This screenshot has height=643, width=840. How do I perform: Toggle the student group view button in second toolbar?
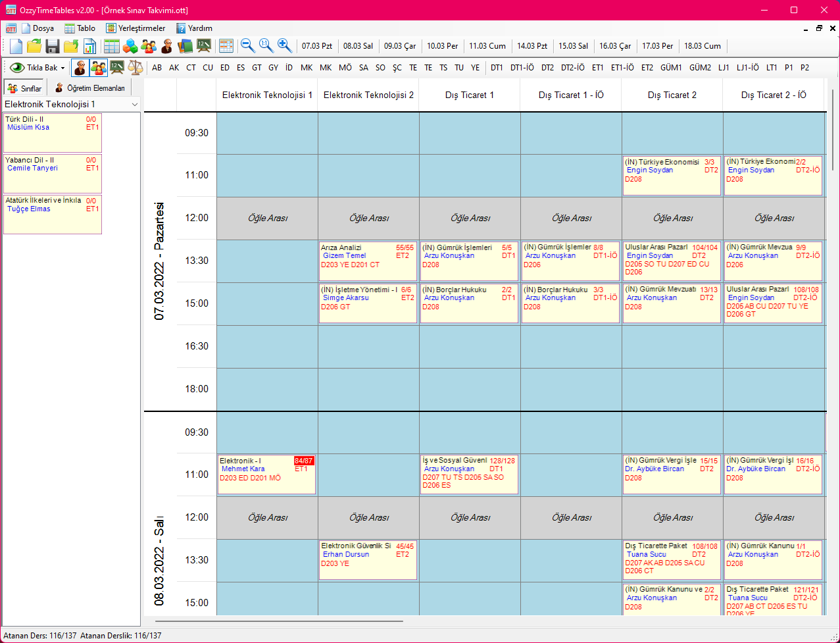(99, 67)
